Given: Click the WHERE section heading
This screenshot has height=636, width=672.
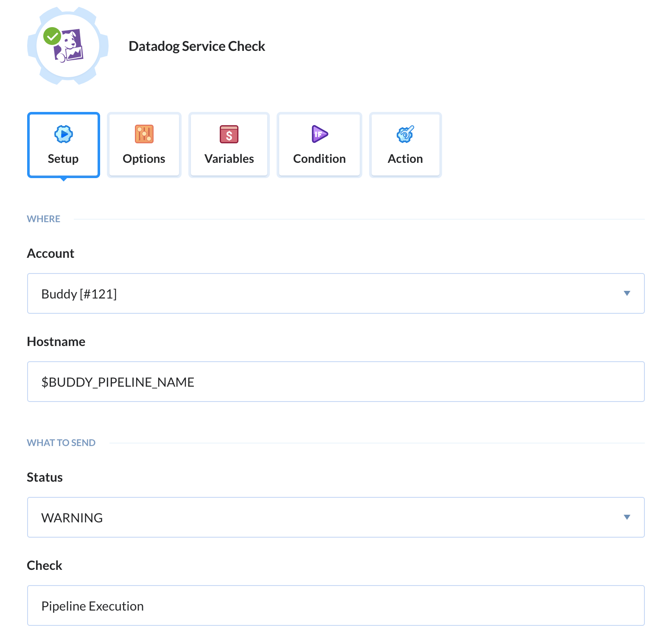Looking at the screenshot, I should [x=44, y=219].
